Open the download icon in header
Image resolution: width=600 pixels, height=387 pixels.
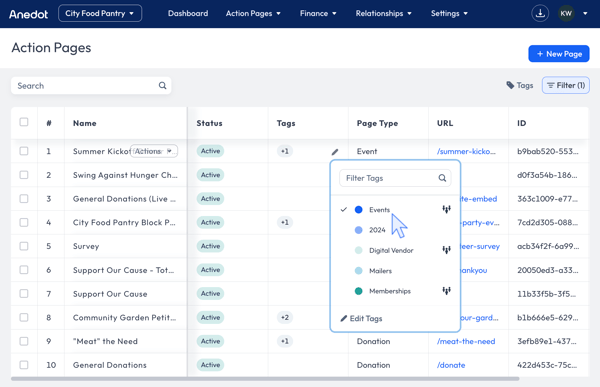[540, 13]
